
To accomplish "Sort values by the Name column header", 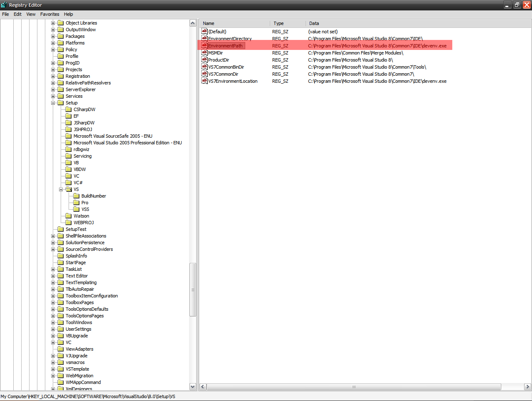I will tap(235, 23).
